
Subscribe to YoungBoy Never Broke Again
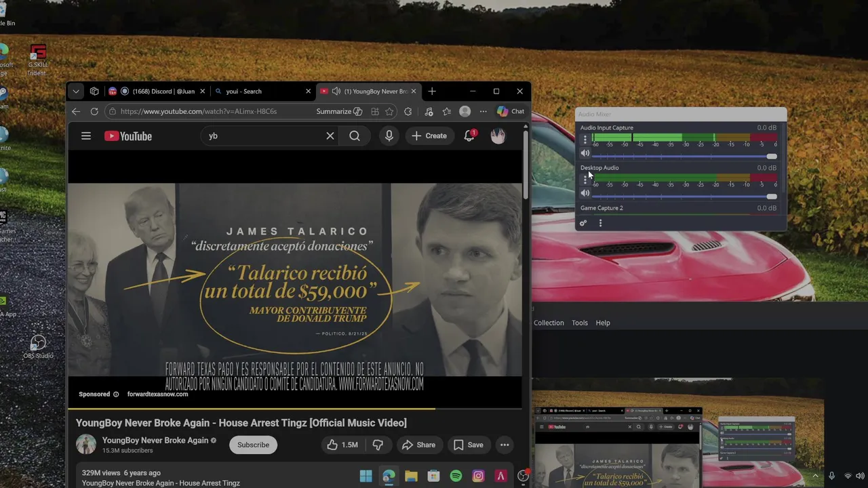[x=253, y=445]
